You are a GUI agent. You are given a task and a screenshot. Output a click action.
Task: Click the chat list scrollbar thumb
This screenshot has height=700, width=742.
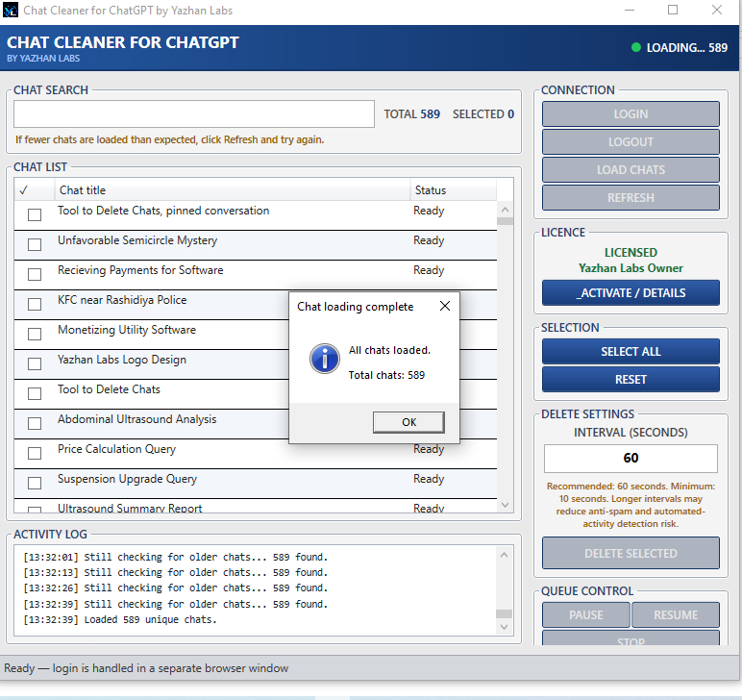pos(505,221)
